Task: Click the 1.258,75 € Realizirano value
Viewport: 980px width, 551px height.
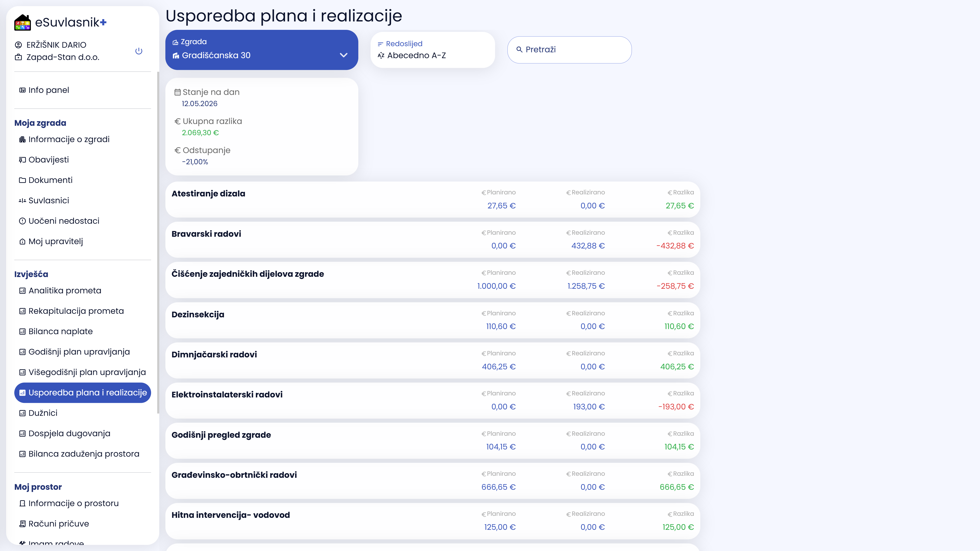Action: coord(586,286)
